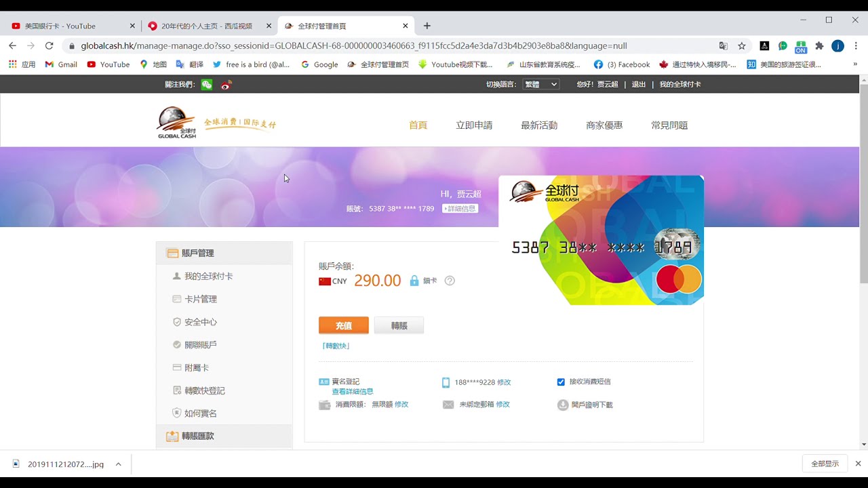The width and height of the screenshot is (868, 488).
Task: Click the 退出 logout link
Action: (639, 85)
